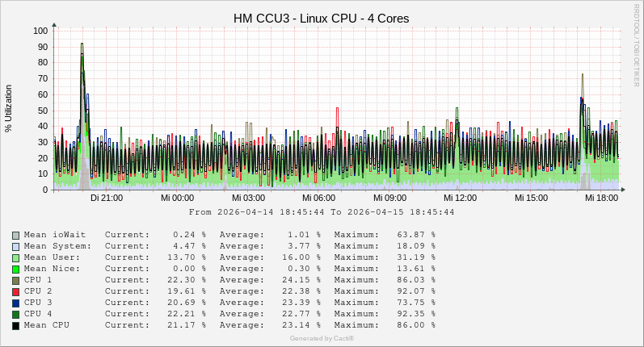Image resolution: width=644 pixels, height=347 pixels.
Task: Click the Mean System legend color box
Action: click(x=15, y=246)
